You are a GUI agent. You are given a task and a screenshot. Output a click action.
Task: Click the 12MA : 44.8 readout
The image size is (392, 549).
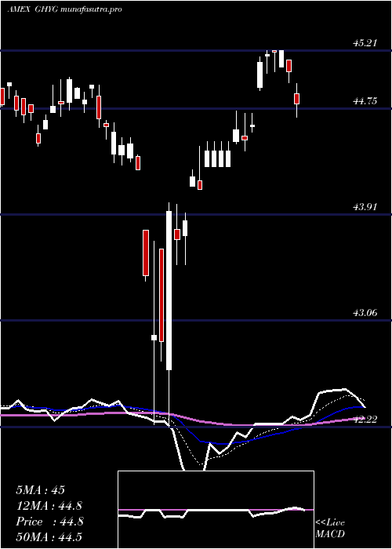click(x=49, y=506)
